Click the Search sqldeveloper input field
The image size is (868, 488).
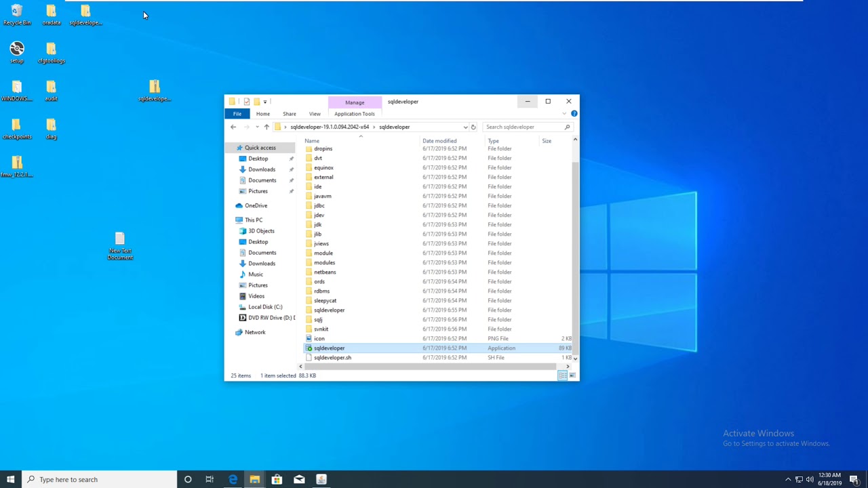click(x=523, y=127)
